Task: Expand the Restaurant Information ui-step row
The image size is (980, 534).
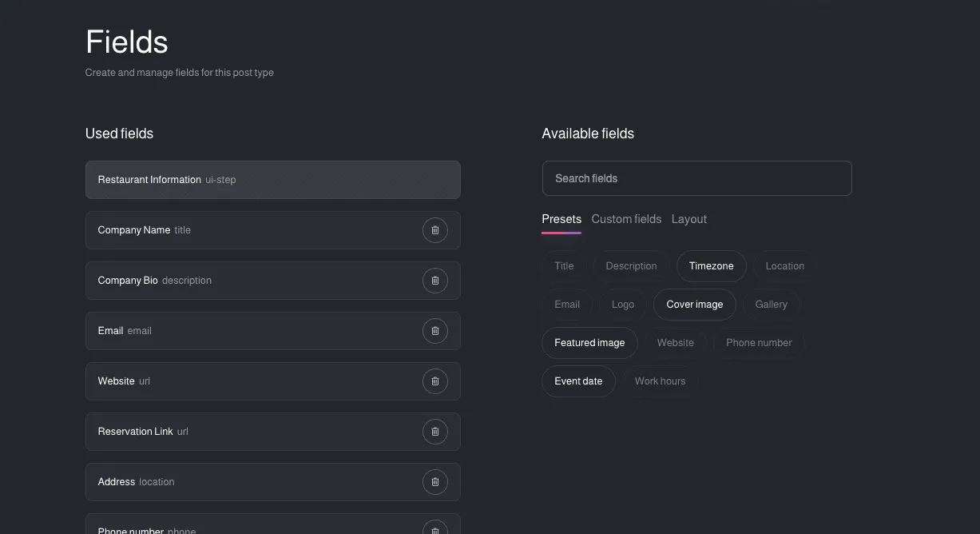Action: (272, 180)
